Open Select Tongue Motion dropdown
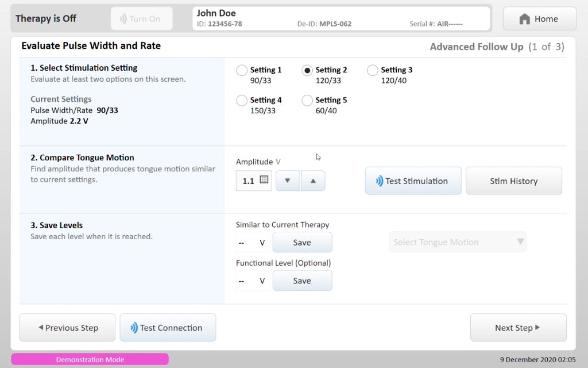The image size is (588, 368). [458, 242]
